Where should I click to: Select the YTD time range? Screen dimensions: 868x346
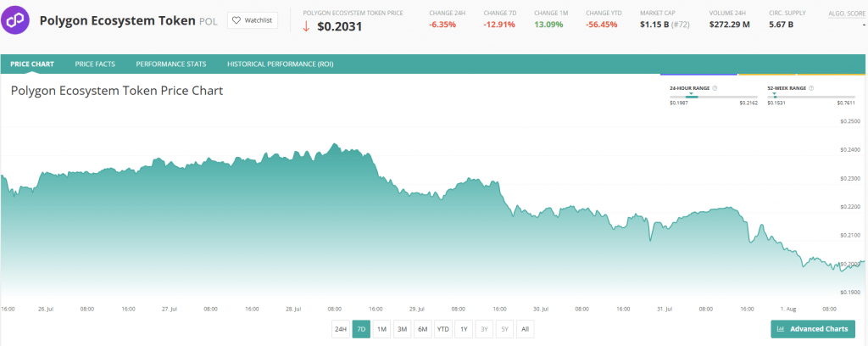pos(442,329)
